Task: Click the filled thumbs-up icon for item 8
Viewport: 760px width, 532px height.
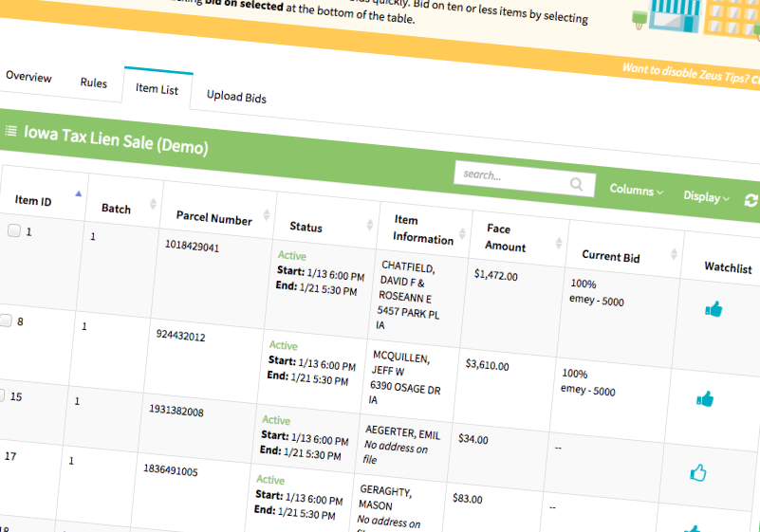Action: [x=705, y=398]
